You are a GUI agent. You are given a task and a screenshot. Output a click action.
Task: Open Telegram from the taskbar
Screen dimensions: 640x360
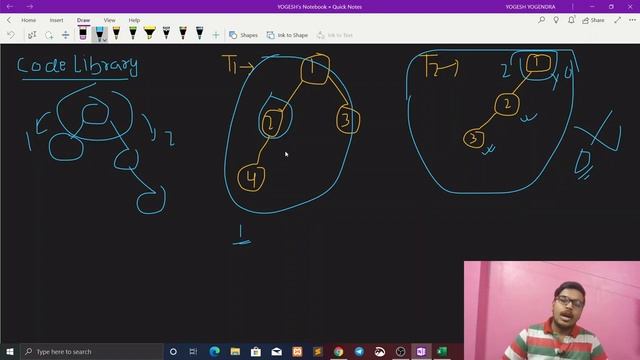[359, 351]
